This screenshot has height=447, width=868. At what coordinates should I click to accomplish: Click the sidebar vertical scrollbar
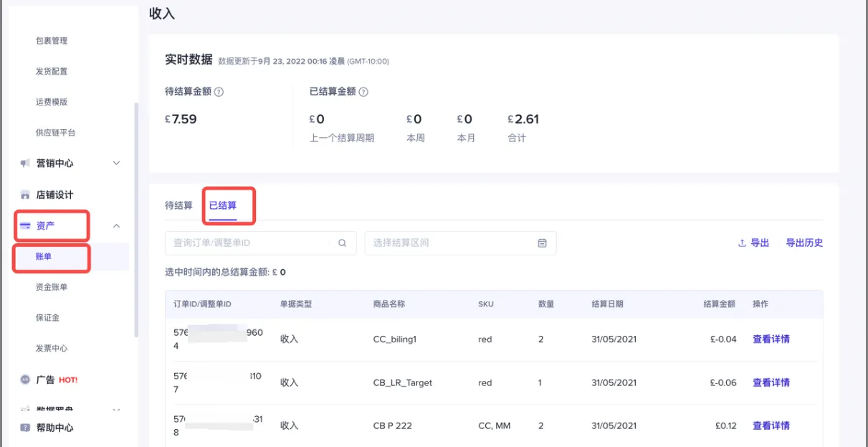click(x=135, y=219)
